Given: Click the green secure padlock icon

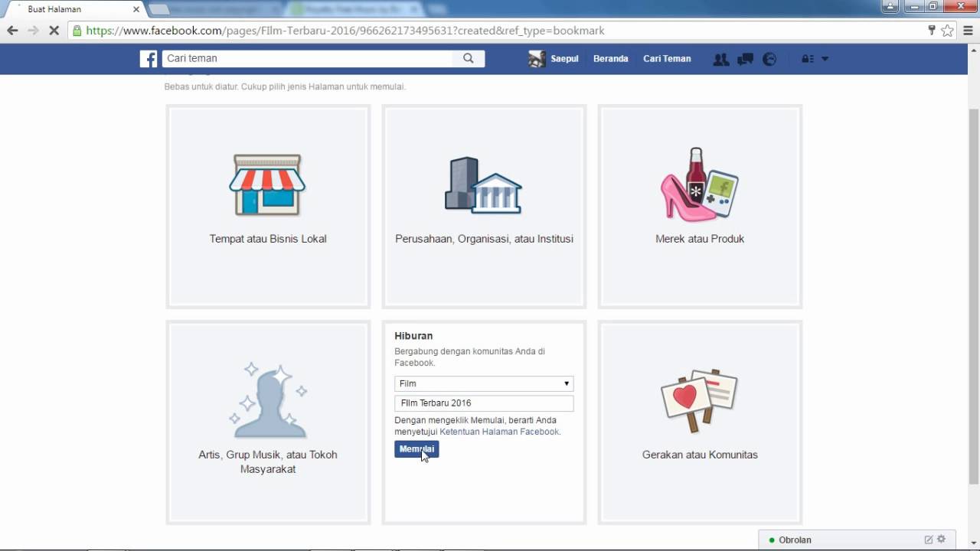Looking at the screenshot, I should pos(77,31).
